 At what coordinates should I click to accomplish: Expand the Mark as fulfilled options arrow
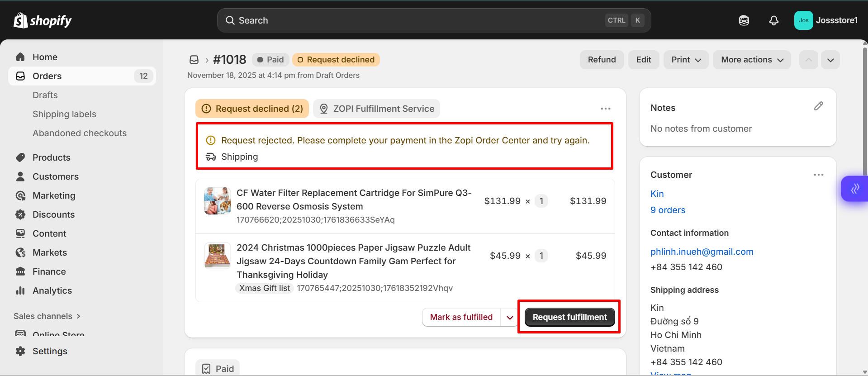point(510,317)
